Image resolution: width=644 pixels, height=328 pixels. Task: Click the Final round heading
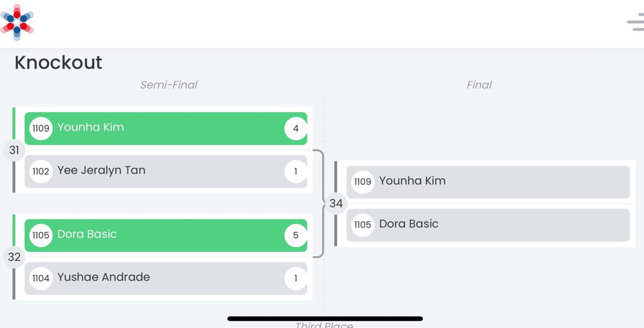pyautogui.click(x=479, y=85)
